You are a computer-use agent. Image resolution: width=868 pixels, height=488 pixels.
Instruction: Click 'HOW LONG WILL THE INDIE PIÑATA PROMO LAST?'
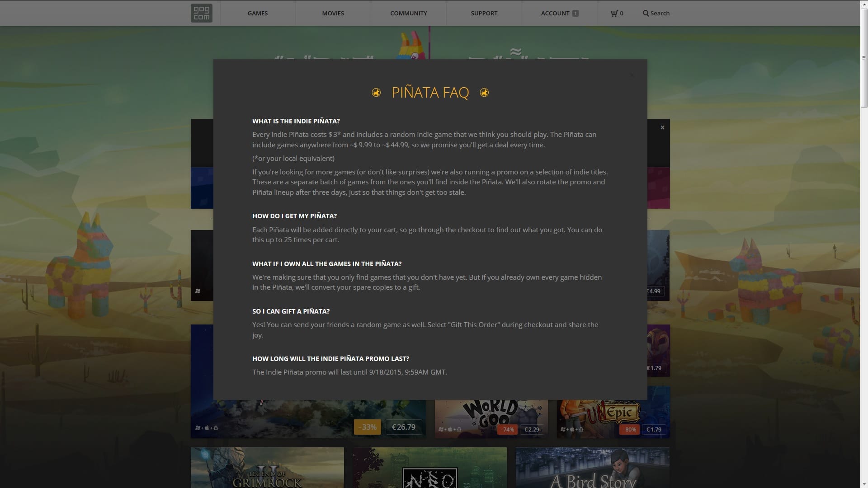pos(330,359)
